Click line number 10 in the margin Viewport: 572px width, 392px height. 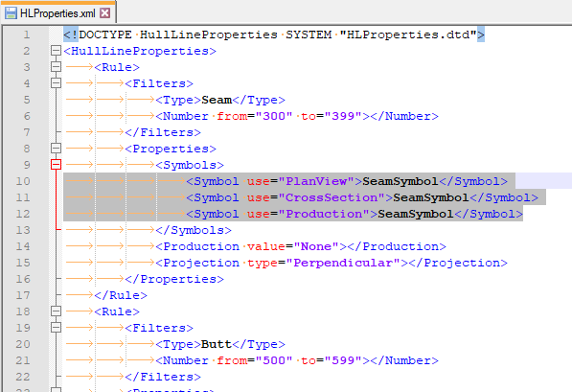(x=23, y=181)
